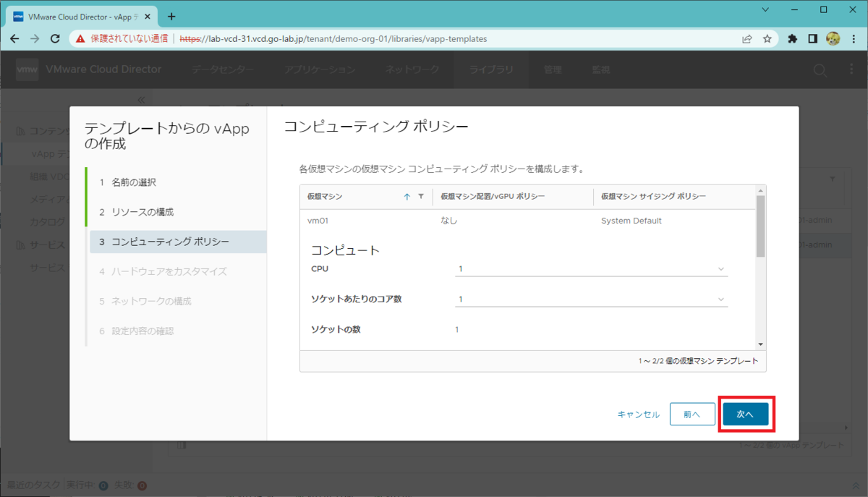Click the ソケットの数 value 1

[457, 329]
